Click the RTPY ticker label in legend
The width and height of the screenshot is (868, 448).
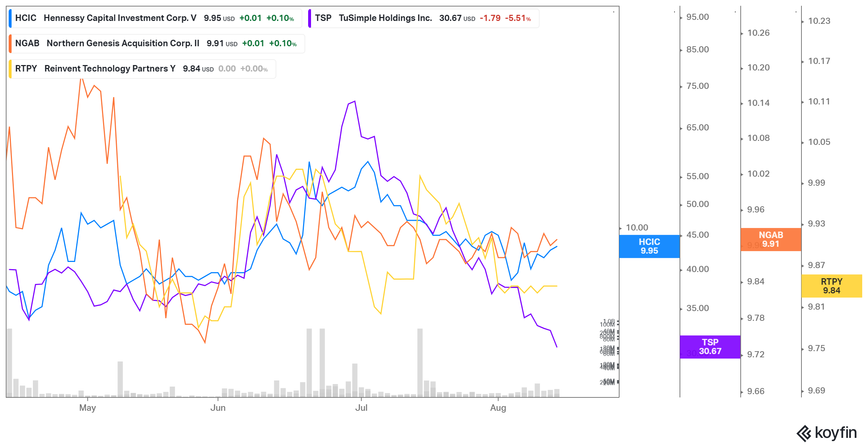(x=26, y=69)
